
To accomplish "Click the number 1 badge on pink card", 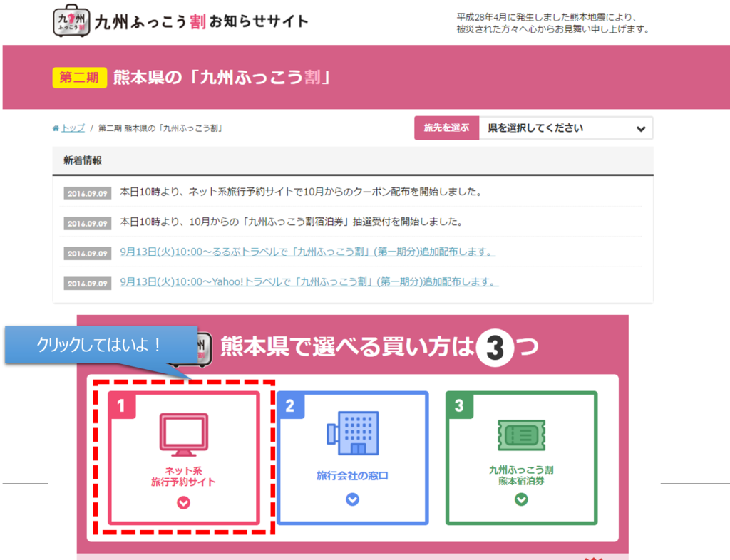I will tap(121, 405).
